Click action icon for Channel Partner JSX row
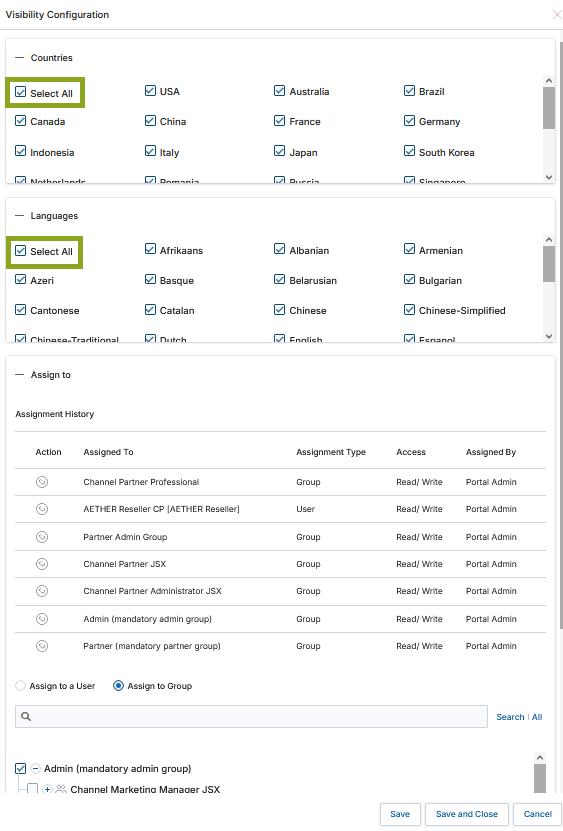Screen dimensions: 563x831 [42, 564]
